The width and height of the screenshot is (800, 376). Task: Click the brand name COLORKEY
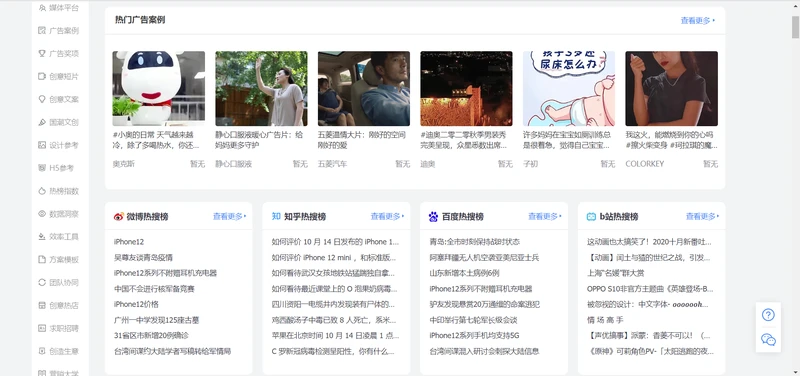(645, 164)
